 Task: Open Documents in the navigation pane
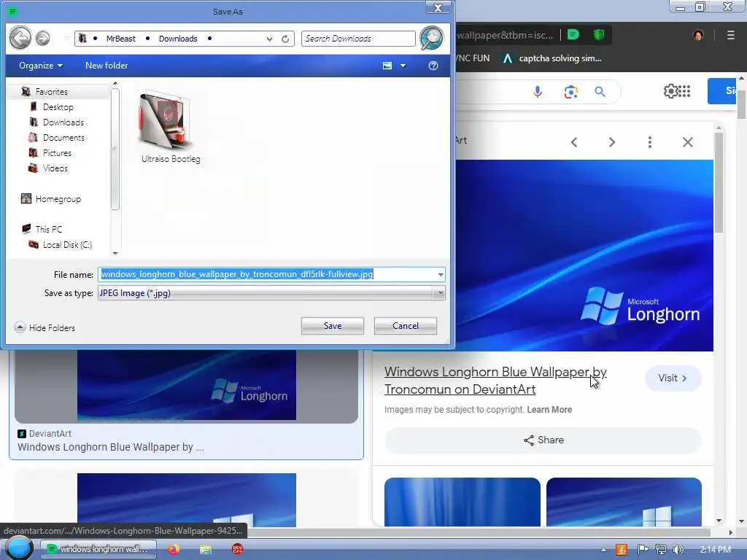click(63, 138)
